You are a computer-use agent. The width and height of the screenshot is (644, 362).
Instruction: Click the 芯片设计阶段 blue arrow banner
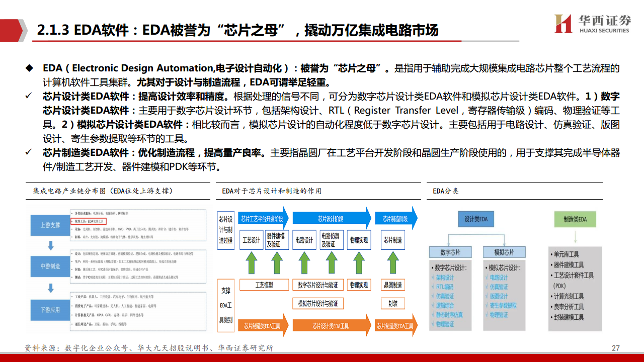coord(332,219)
